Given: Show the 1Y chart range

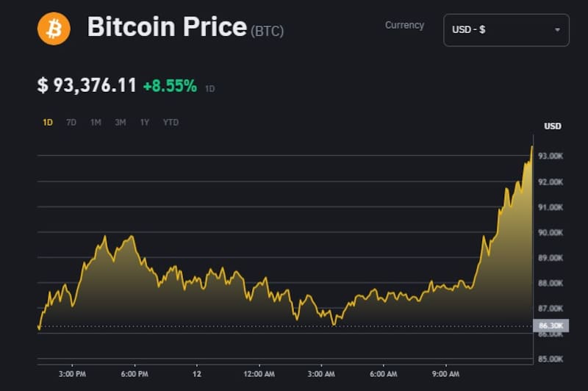Looking at the screenshot, I should tap(145, 123).
